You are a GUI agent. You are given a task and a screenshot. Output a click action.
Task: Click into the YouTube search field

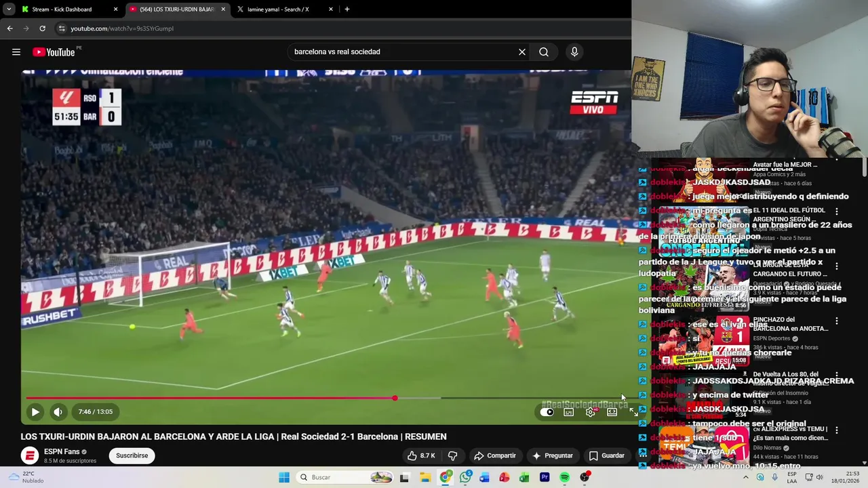point(403,52)
